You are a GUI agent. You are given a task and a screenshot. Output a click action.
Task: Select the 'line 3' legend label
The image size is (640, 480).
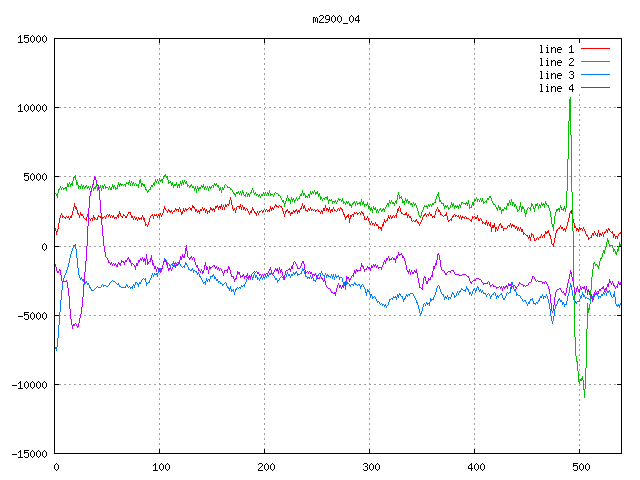click(x=557, y=75)
